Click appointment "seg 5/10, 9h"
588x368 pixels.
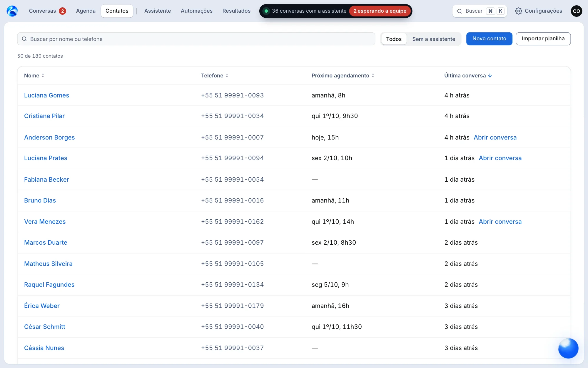click(330, 285)
